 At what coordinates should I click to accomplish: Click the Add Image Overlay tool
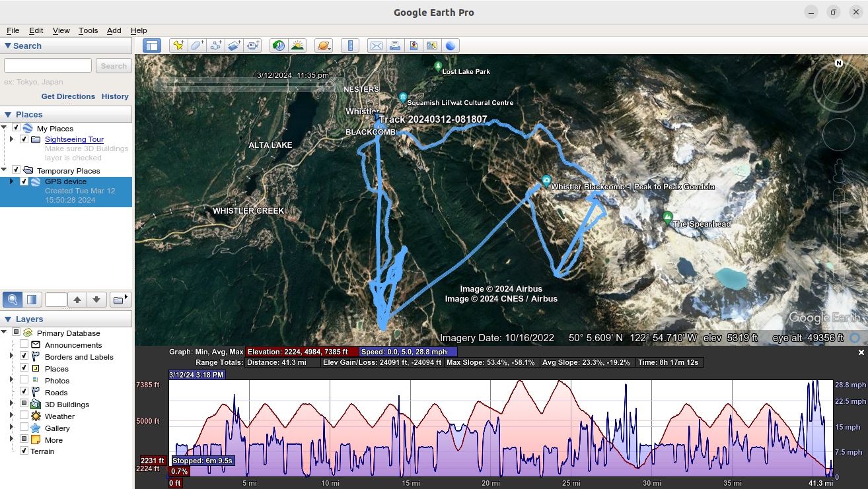(235, 46)
